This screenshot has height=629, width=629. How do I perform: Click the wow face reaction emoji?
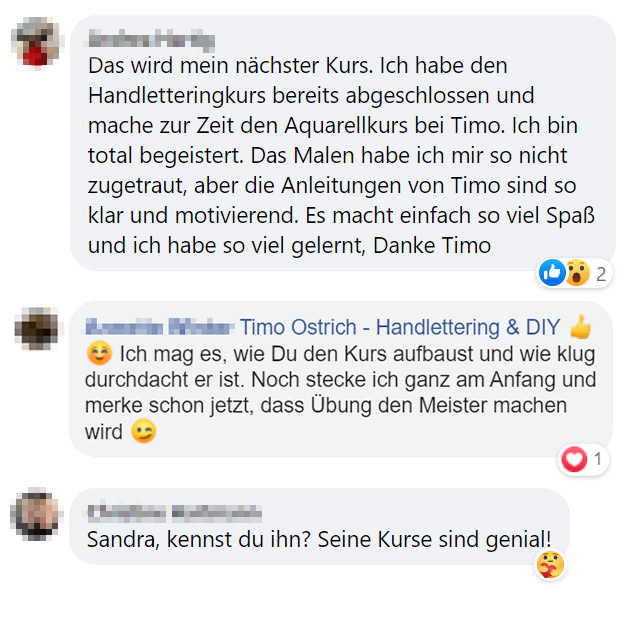(577, 273)
